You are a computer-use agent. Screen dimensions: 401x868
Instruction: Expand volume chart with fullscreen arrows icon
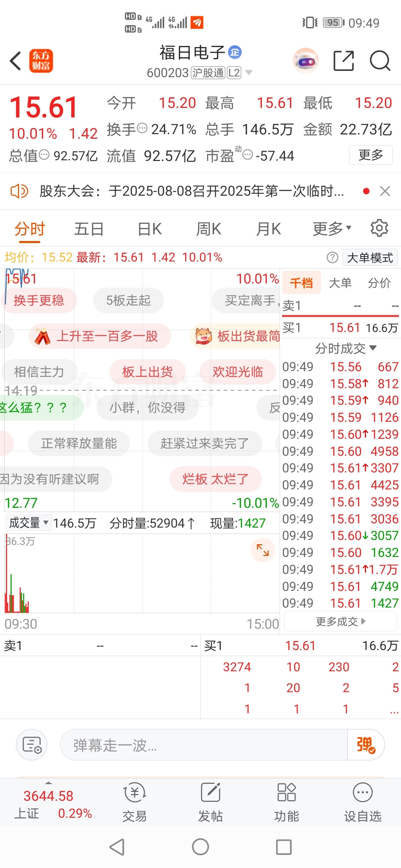263,550
